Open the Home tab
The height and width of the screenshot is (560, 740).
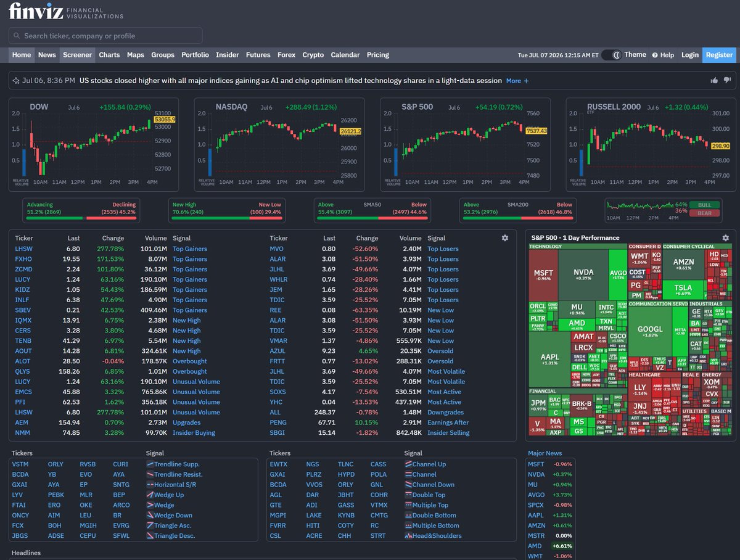click(22, 55)
